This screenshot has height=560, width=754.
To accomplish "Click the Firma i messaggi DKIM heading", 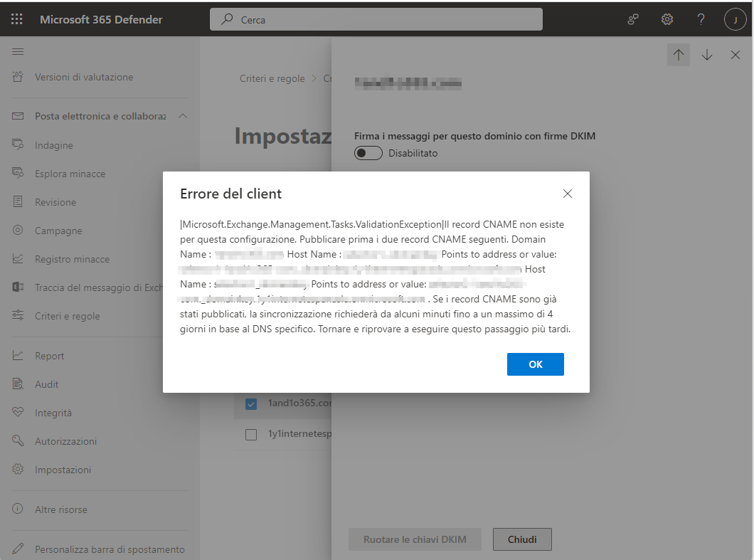I will 474,136.
